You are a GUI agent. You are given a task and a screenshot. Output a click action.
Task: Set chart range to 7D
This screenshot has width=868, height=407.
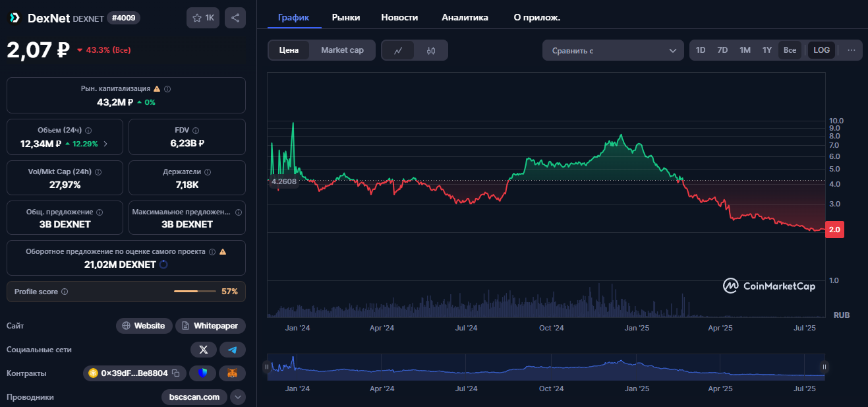click(722, 50)
